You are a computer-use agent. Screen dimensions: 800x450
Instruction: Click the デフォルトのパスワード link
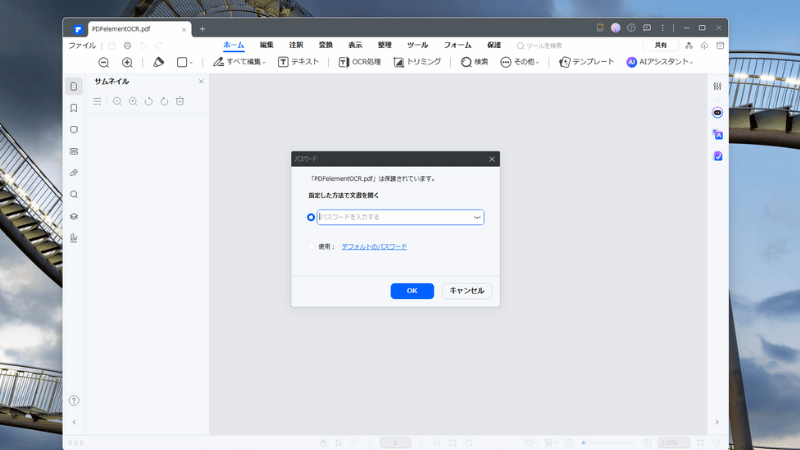click(374, 247)
